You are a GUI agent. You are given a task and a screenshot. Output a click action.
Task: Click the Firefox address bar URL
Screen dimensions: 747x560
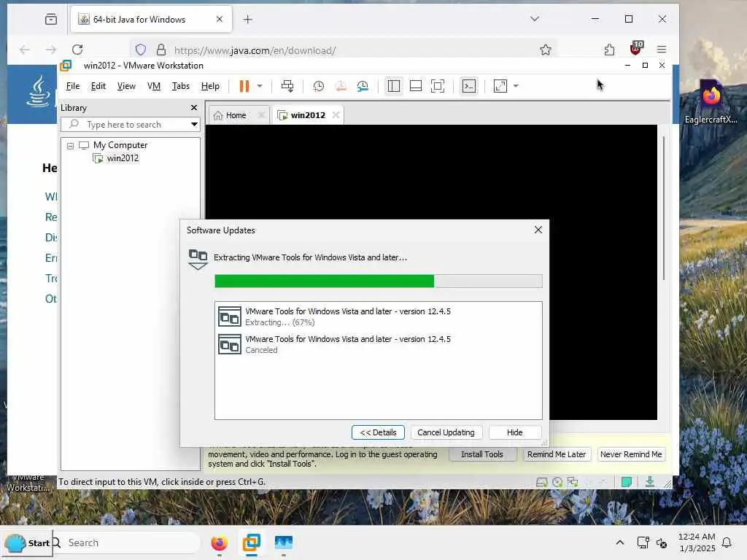(255, 50)
